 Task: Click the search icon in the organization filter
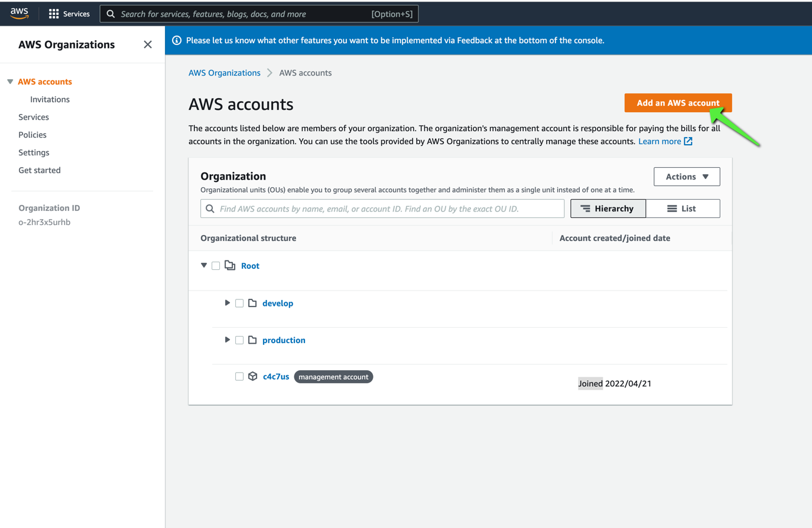tap(210, 208)
